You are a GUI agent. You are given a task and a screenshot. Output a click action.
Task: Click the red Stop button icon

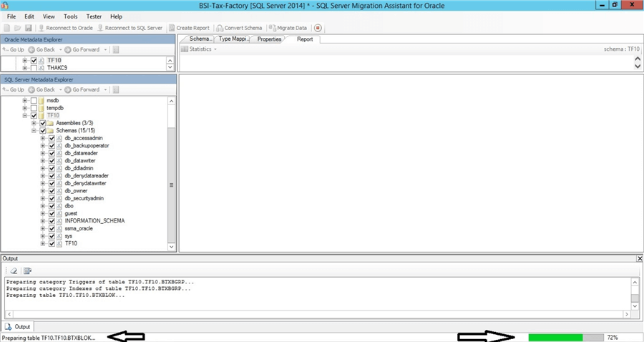318,28
